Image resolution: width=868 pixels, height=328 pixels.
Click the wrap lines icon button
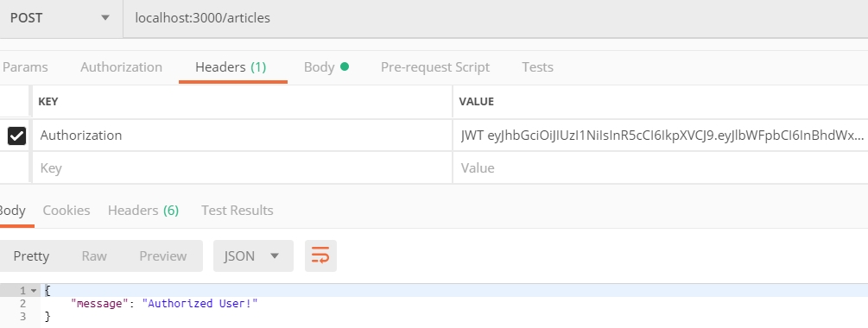pyautogui.click(x=320, y=256)
